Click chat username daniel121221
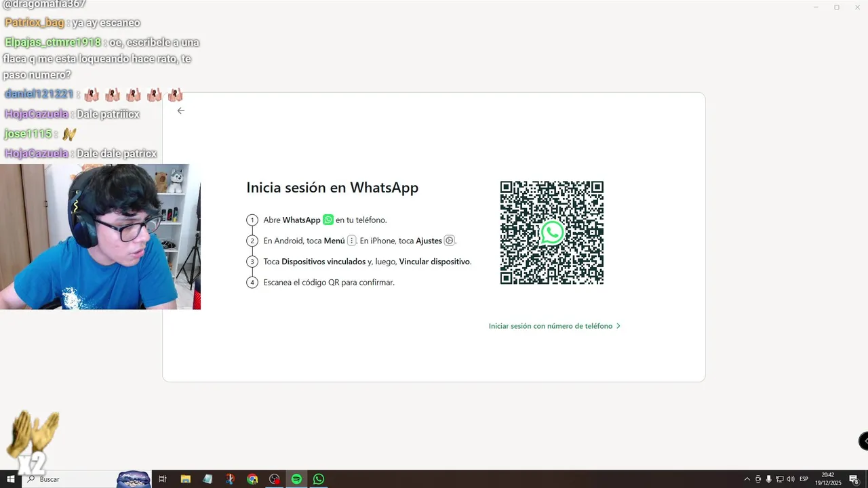The width and height of the screenshot is (868, 488). pyautogui.click(x=39, y=94)
